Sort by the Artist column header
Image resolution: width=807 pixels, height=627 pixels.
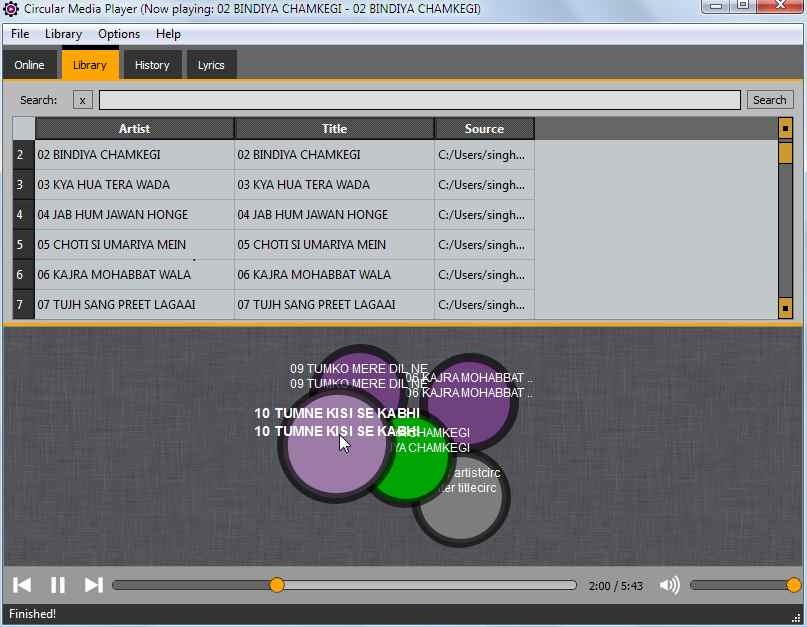pyautogui.click(x=134, y=129)
